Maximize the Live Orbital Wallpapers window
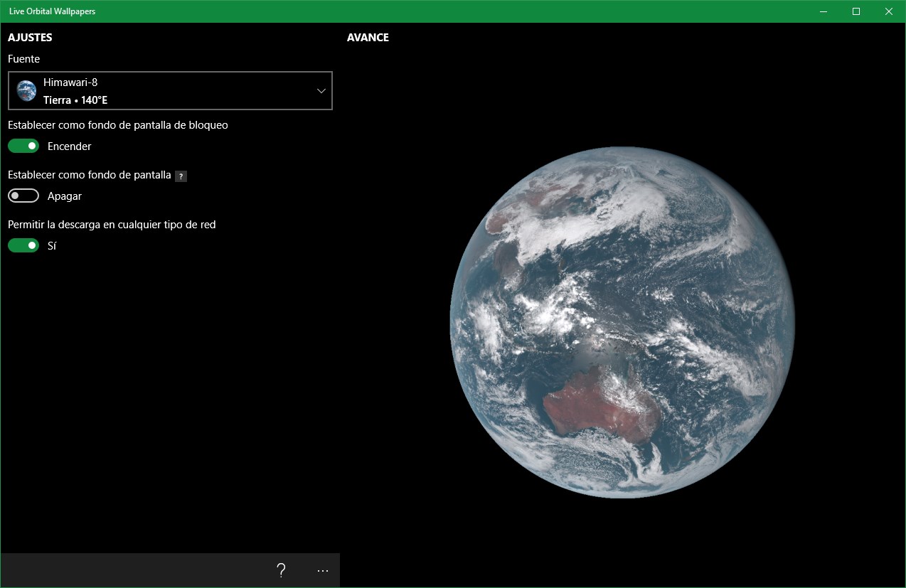906x588 pixels. pyautogui.click(x=856, y=11)
